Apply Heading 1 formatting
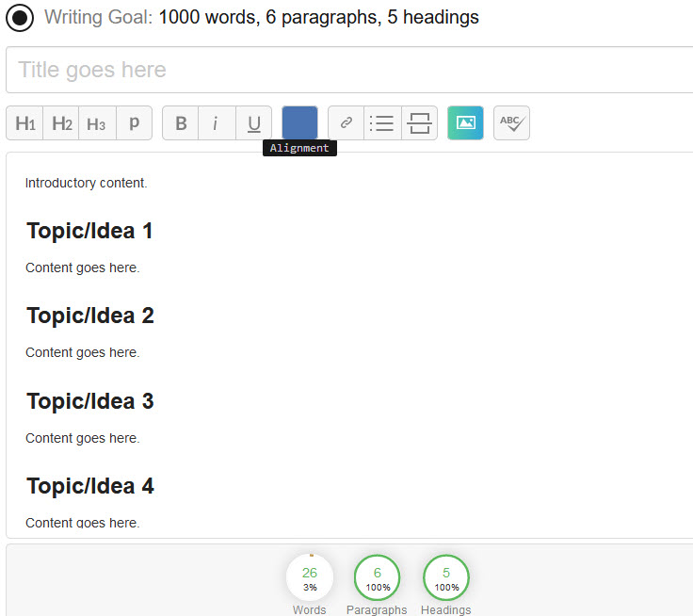The image size is (693, 616). [24, 123]
